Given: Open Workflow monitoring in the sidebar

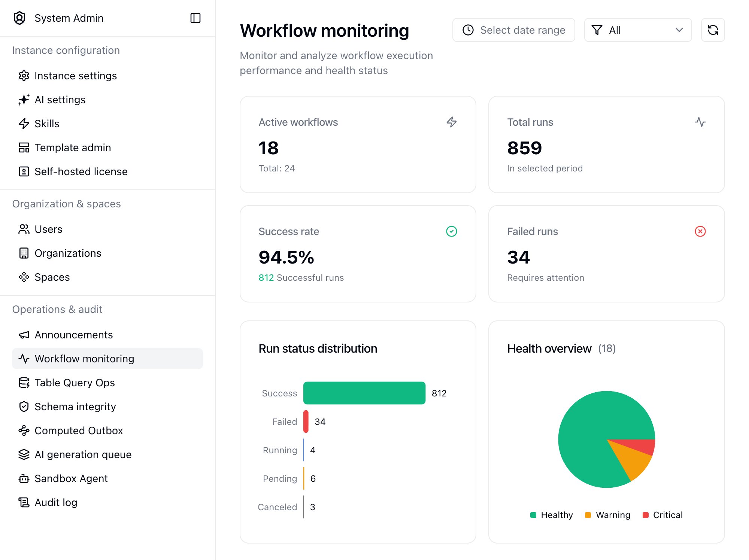Looking at the screenshot, I should [x=107, y=359].
